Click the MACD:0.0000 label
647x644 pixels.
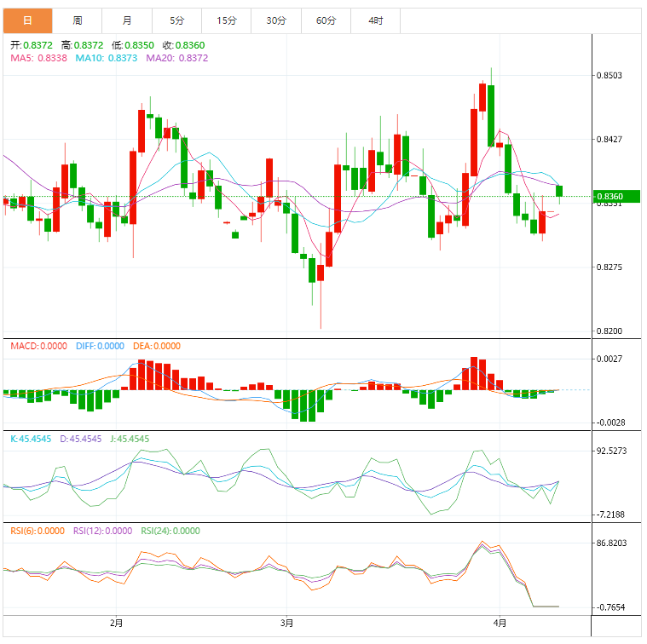(39, 347)
